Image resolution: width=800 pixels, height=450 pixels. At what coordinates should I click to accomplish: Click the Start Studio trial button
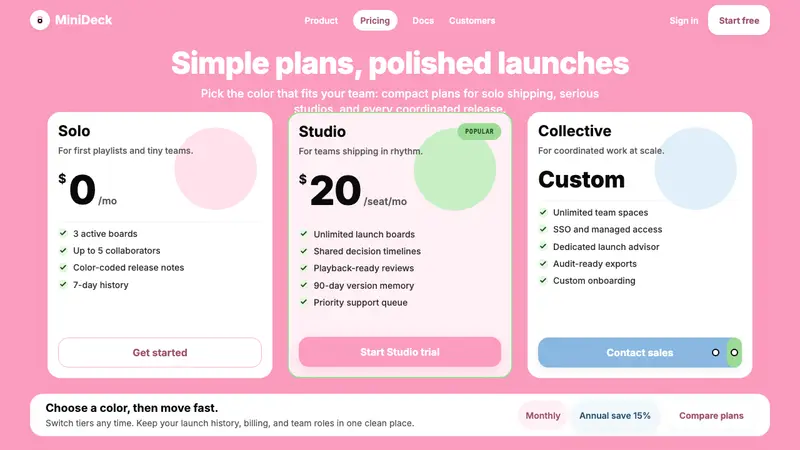(400, 352)
